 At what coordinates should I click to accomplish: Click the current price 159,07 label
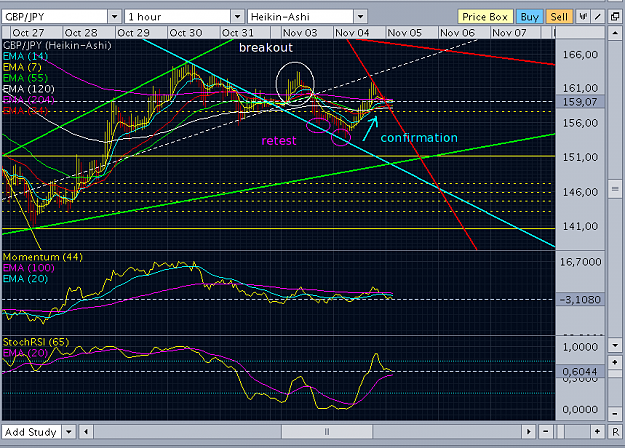pyautogui.click(x=580, y=102)
